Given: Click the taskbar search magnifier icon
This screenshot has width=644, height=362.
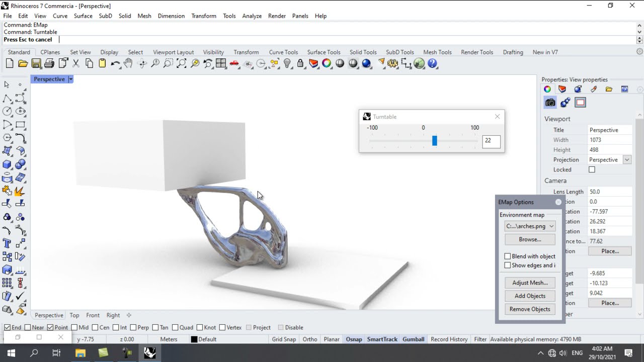Looking at the screenshot, I should click(34, 353).
